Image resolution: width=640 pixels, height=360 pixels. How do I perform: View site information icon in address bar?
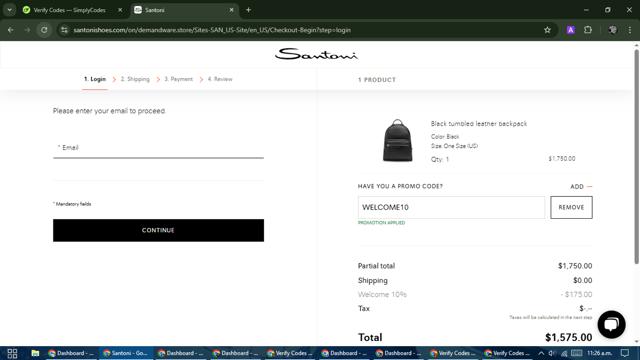[64, 30]
